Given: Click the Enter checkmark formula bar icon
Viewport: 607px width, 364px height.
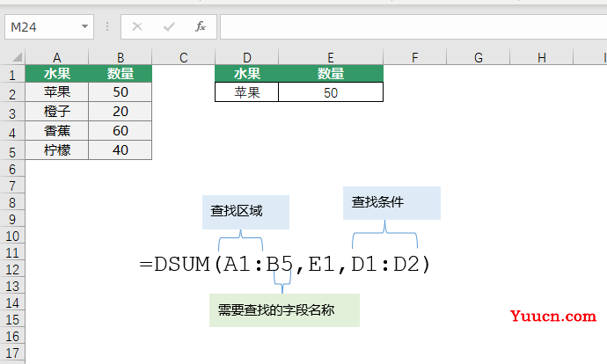Looking at the screenshot, I should (169, 26).
